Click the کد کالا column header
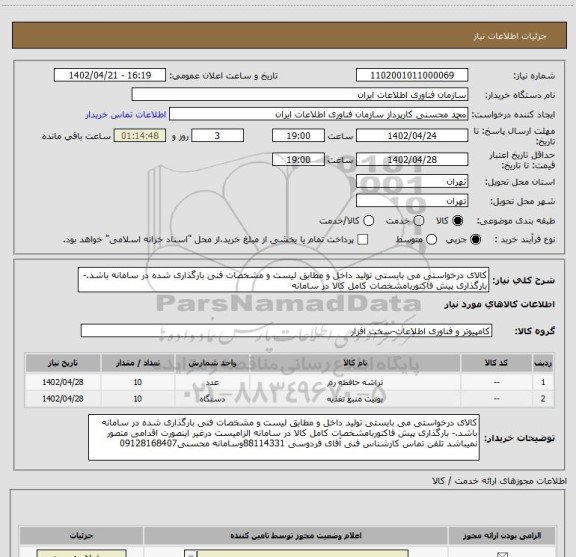The image size is (576, 557). tap(496, 363)
